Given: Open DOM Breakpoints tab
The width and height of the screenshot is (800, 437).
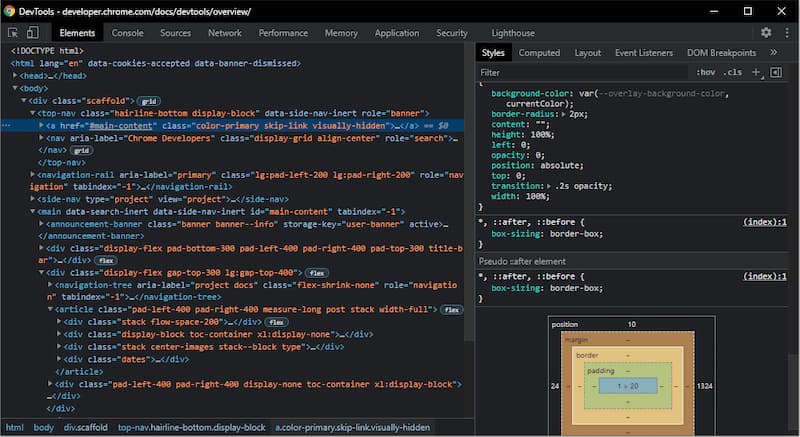Looking at the screenshot, I should pos(721,53).
